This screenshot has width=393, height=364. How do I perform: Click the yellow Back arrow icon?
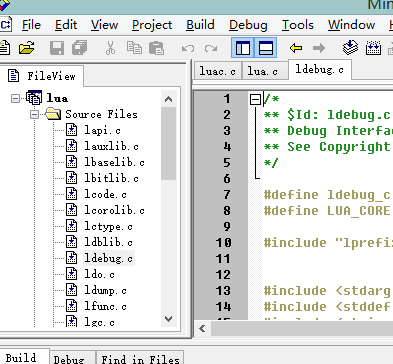pyautogui.click(x=296, y=48)
